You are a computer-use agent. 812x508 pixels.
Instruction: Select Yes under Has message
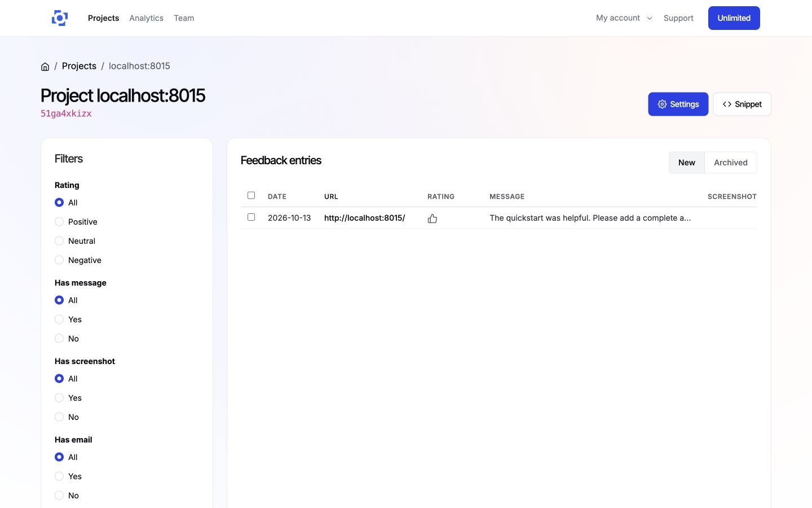[59, 319]
